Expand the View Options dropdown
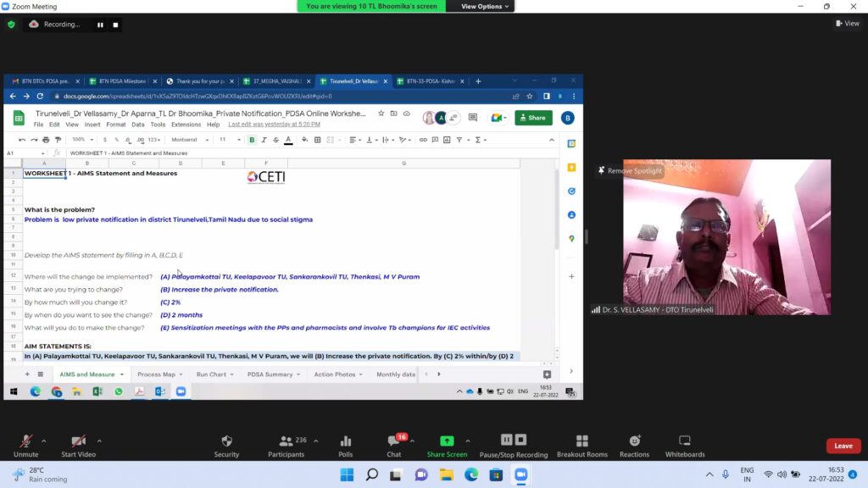Image resolution: width=868 pixels, height=488 pixels. (x=486, y=6)
